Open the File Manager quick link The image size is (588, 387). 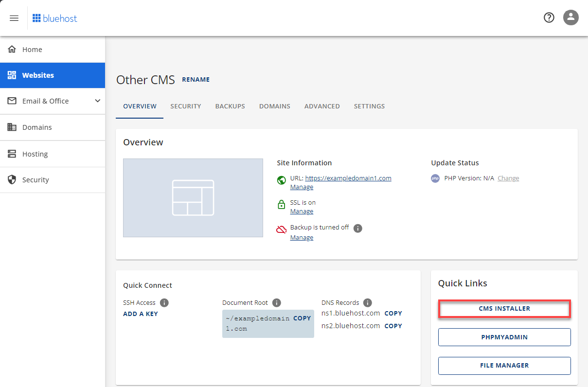504,366
